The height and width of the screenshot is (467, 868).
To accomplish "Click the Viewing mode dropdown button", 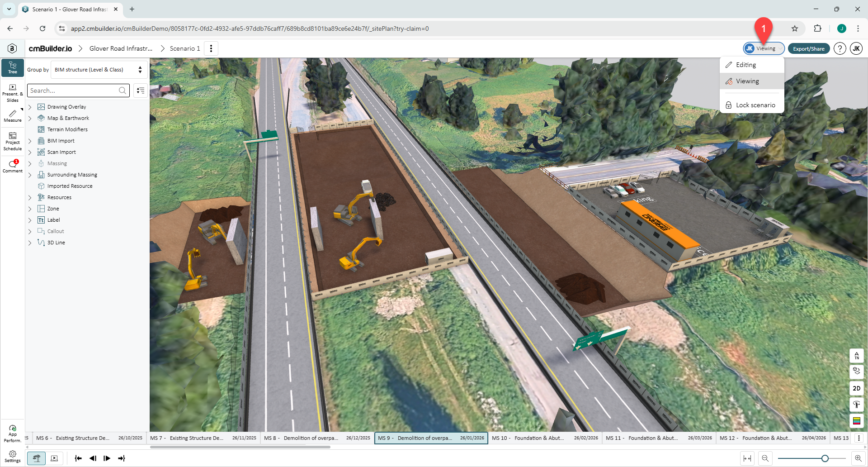I will tap(764, 48).
